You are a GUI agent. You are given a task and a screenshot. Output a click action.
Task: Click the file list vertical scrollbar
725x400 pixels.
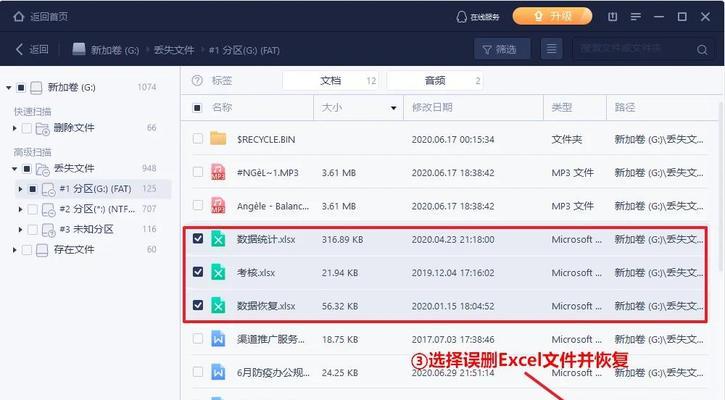721,185
